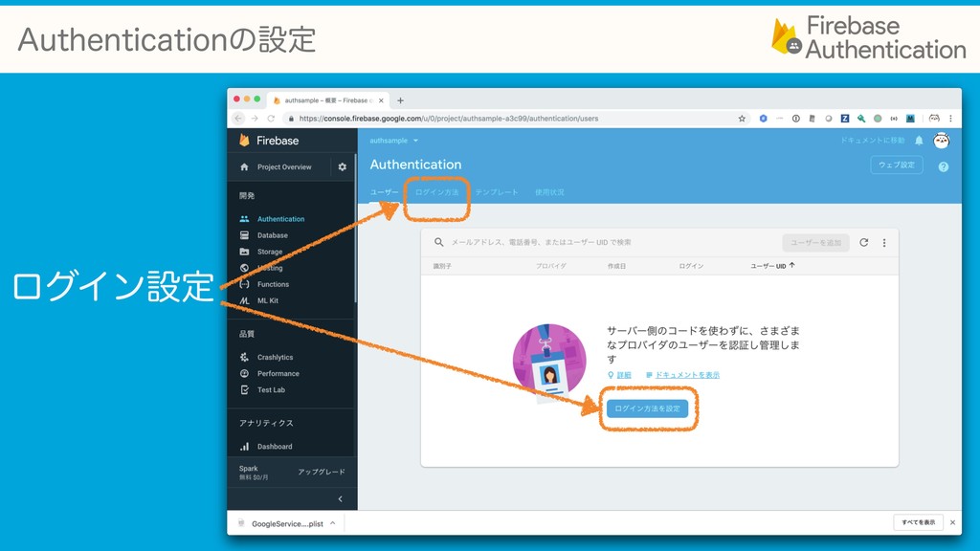Close the authsample Firebase tab

[x=381, y=99]
